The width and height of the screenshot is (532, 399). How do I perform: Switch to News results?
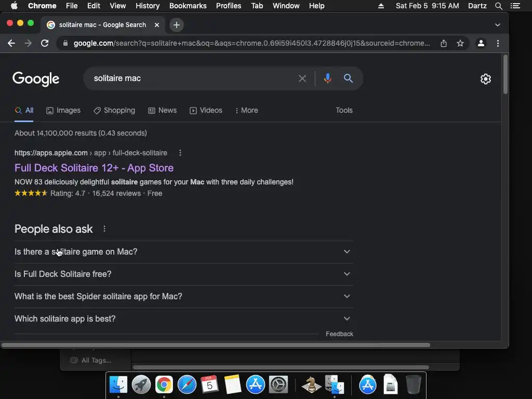pyautogui.click(x=163, y=111)
